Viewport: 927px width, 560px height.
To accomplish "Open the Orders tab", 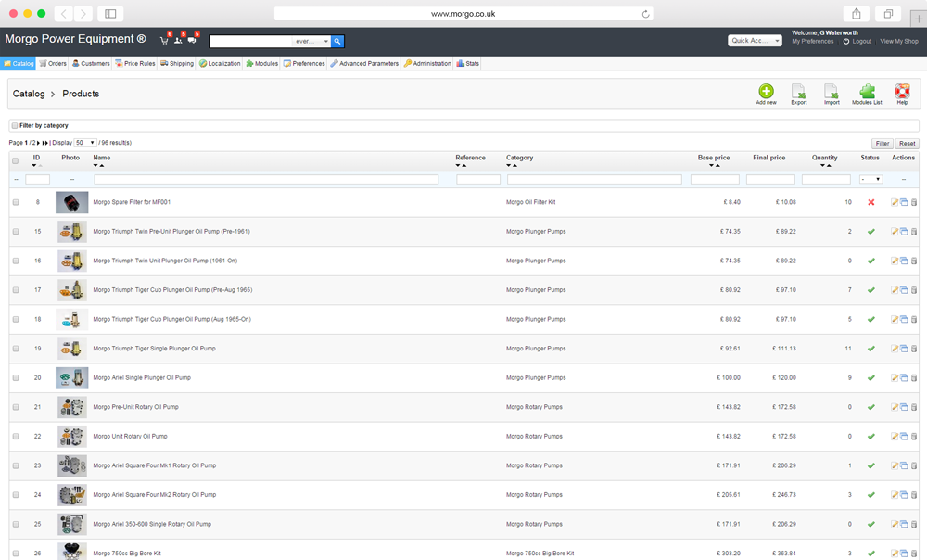I will [x=53, y=63].
